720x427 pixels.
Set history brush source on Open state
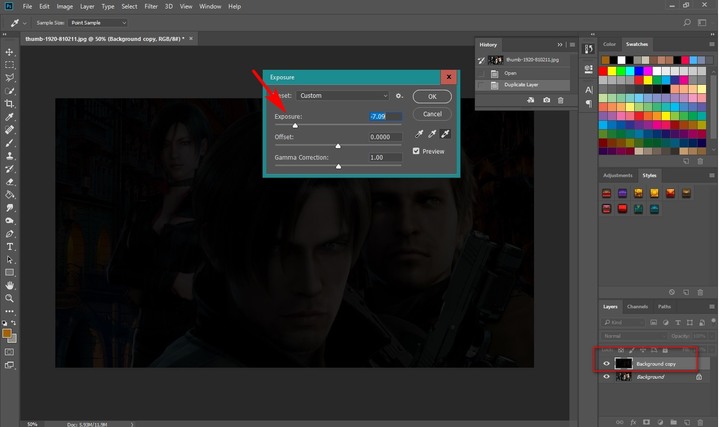(481, 73)
